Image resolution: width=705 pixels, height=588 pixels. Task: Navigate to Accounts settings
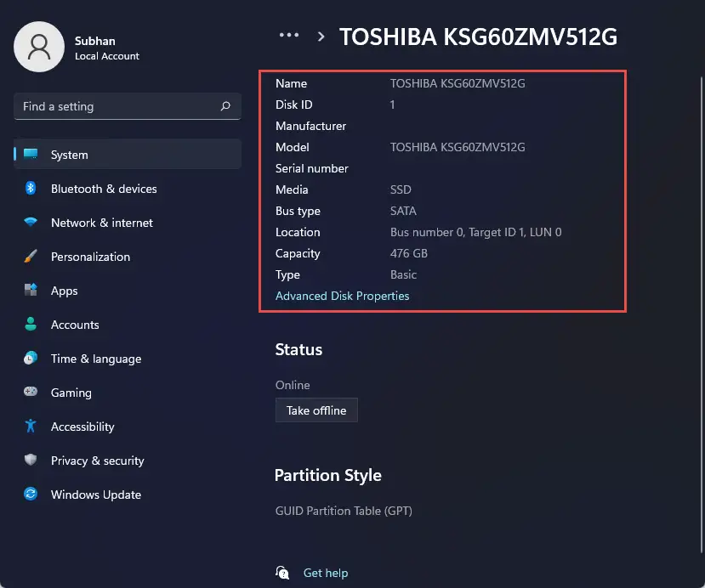tap(128, 325)
